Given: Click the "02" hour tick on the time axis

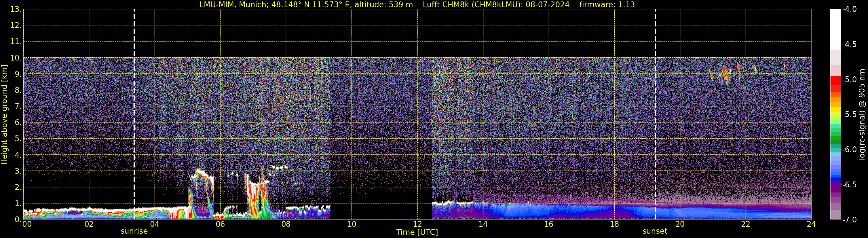Looking at the screenshot, I should (89, 224).
